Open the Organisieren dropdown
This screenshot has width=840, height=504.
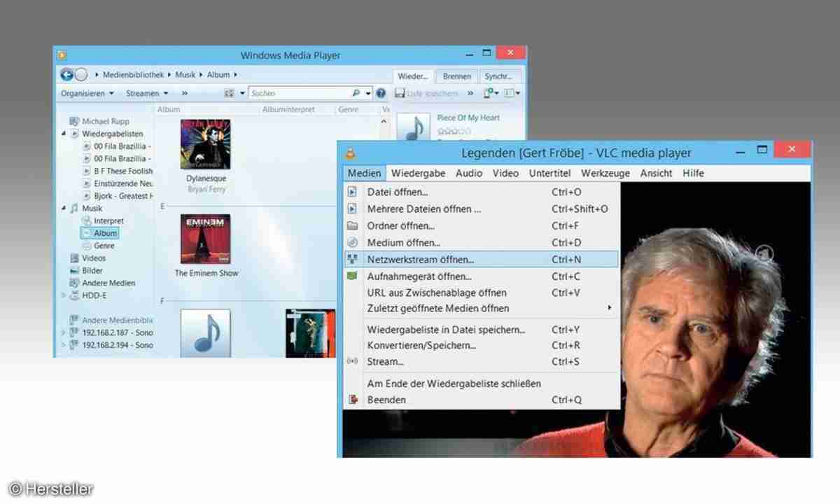click(x=87, y=93)
